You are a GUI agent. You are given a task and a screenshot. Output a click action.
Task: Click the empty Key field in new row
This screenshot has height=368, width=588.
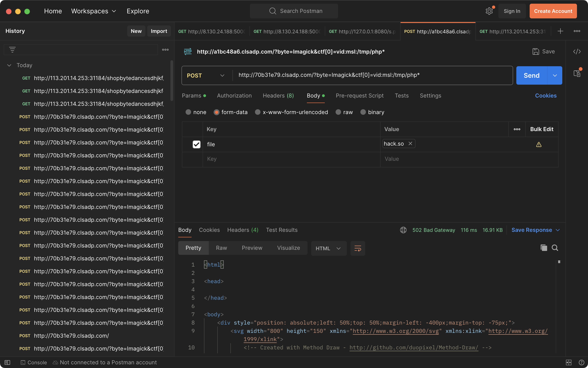[x=291, y=159]
